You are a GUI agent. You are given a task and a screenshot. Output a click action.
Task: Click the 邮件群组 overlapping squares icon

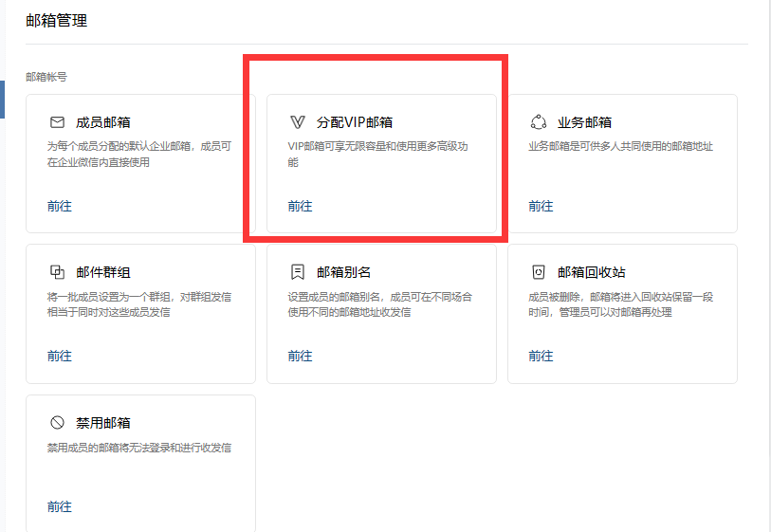click(57, 272)
